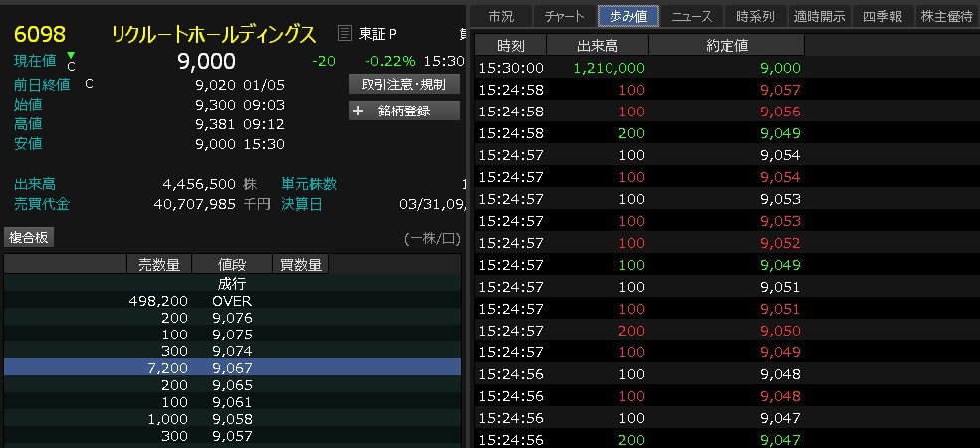Open the ニュース tab
The width and height of the screenshot is (980, 448).
[x=692, y=16]
